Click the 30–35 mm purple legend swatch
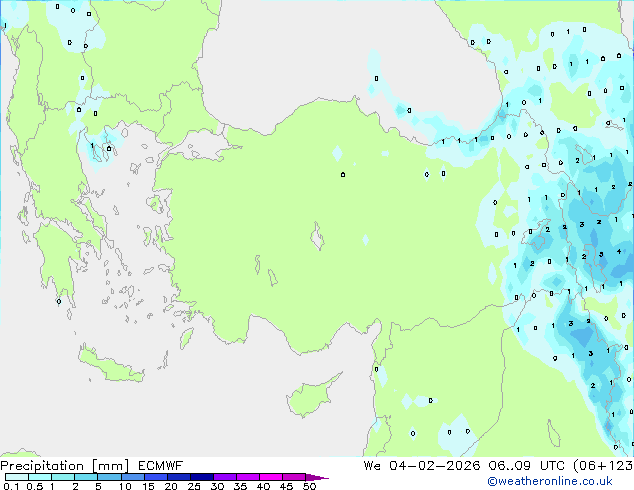The image size is (634, 490). (x=224, y=477)
